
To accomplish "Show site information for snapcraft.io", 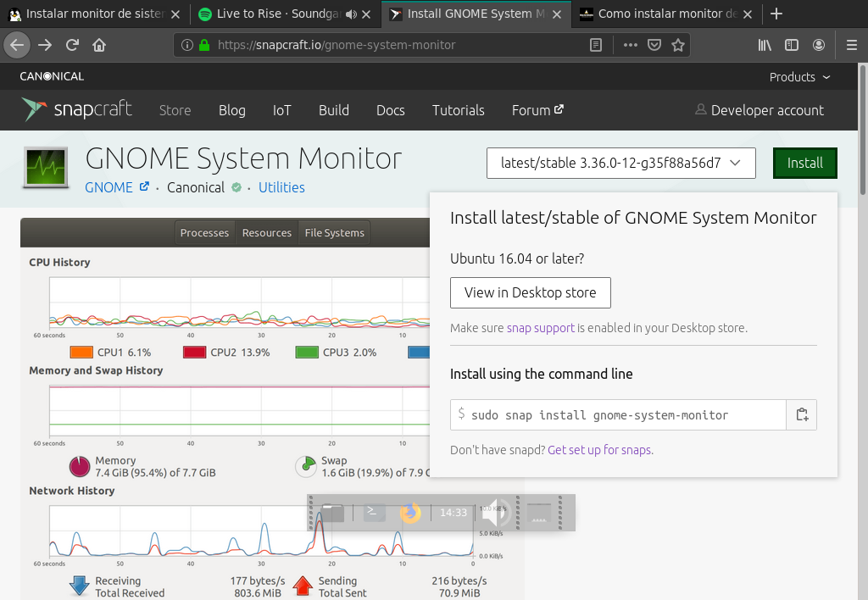I will pyautogui.click(x=187, y=45).
